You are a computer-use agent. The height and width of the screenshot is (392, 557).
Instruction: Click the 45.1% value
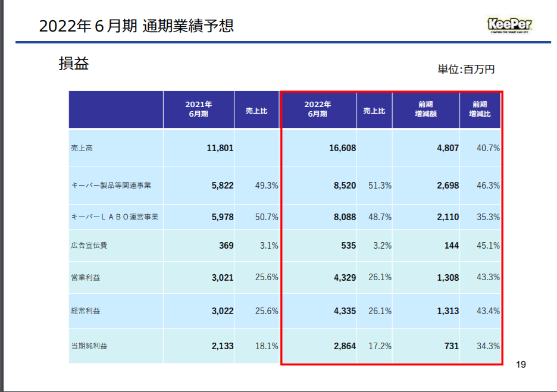488,245
